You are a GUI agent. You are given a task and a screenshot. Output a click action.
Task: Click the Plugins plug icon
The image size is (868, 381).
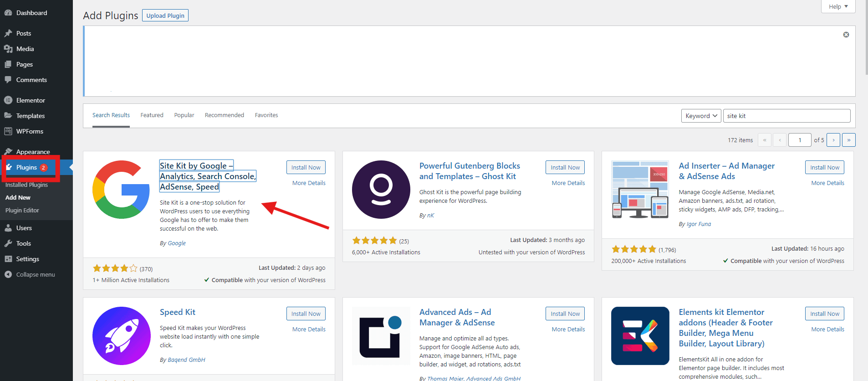(x=9, y=167)
